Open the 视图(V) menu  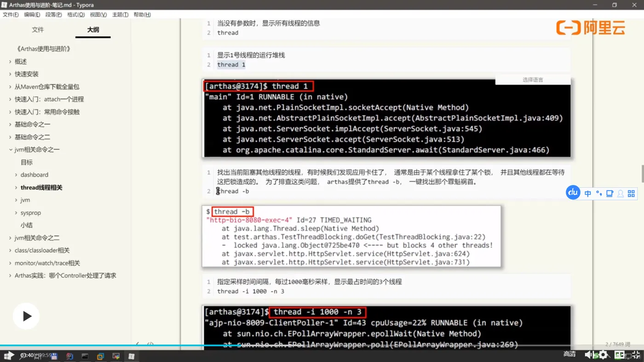click(98, 15)
